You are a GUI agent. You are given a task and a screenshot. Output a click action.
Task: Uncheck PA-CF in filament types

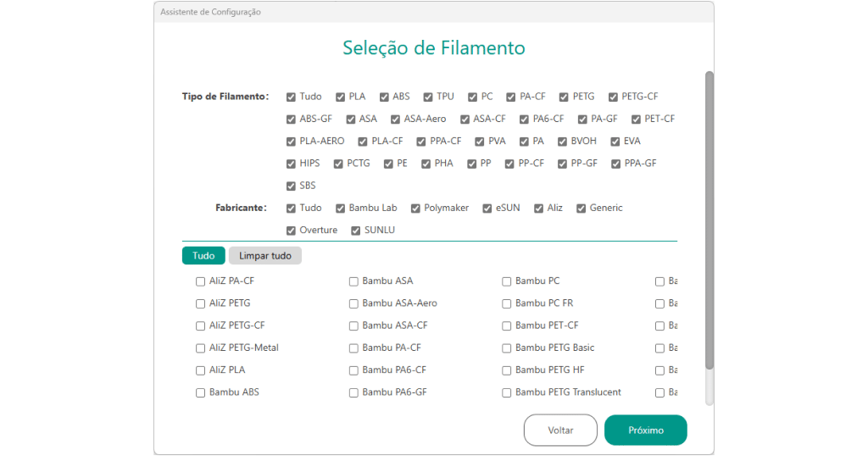click(510, 97)
